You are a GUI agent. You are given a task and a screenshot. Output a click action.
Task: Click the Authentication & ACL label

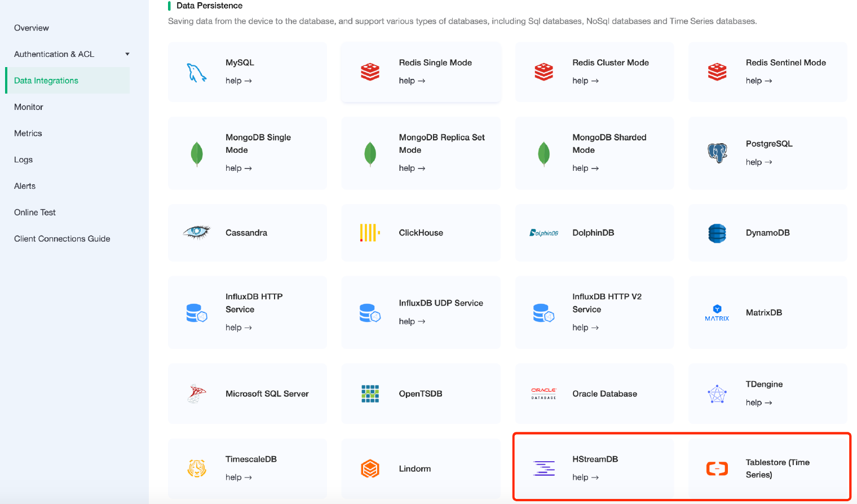tap(54, 54)
